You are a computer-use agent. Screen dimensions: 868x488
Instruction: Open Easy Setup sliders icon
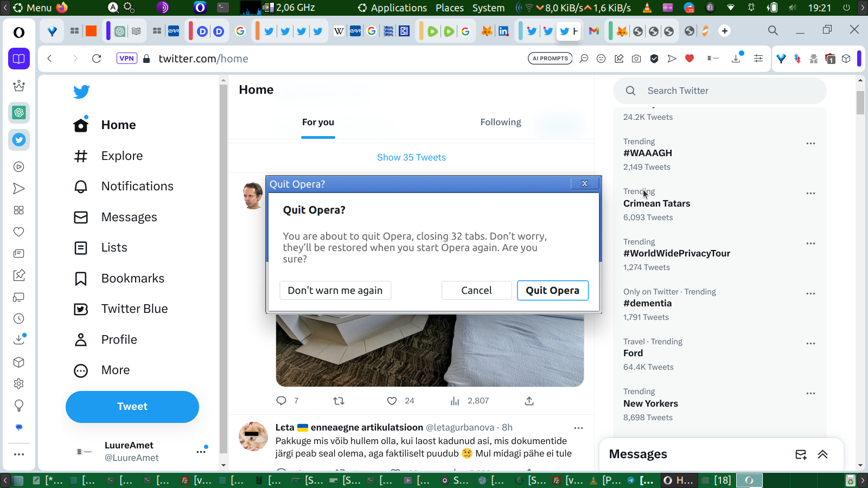click(x=758, y=59)
